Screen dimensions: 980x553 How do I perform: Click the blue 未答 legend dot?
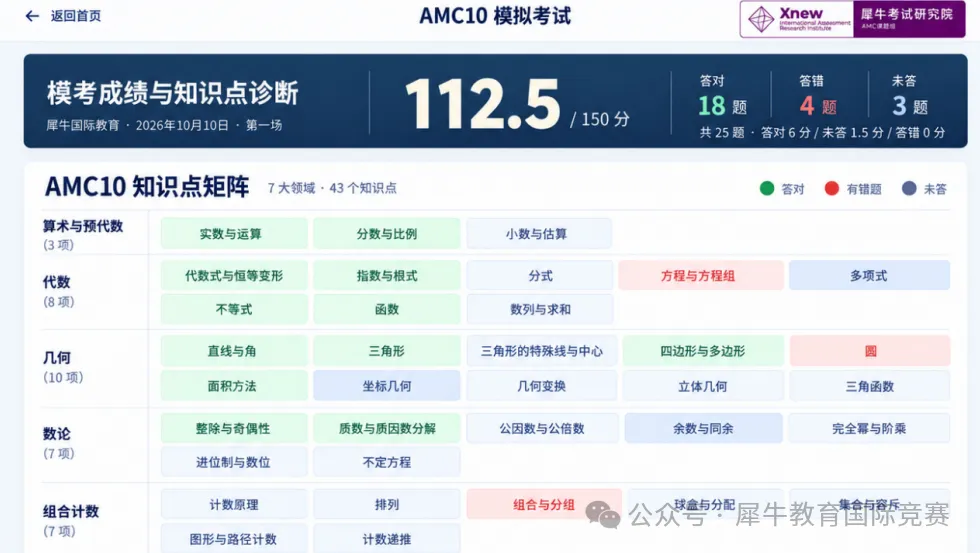[x=909, y=189]
